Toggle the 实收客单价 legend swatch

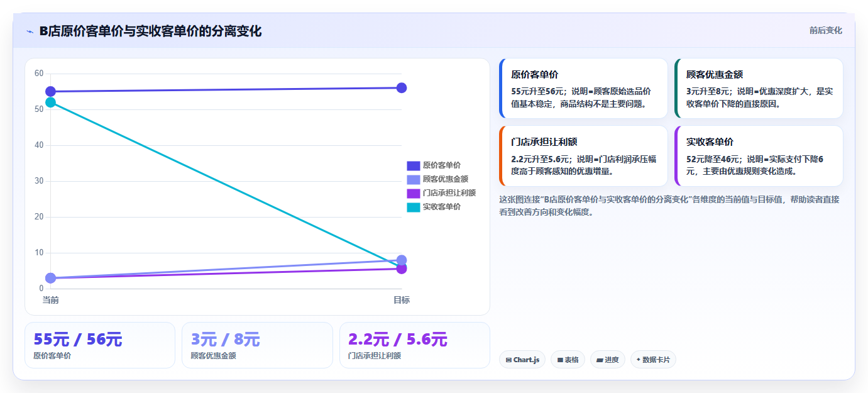[x=413, y=207]
